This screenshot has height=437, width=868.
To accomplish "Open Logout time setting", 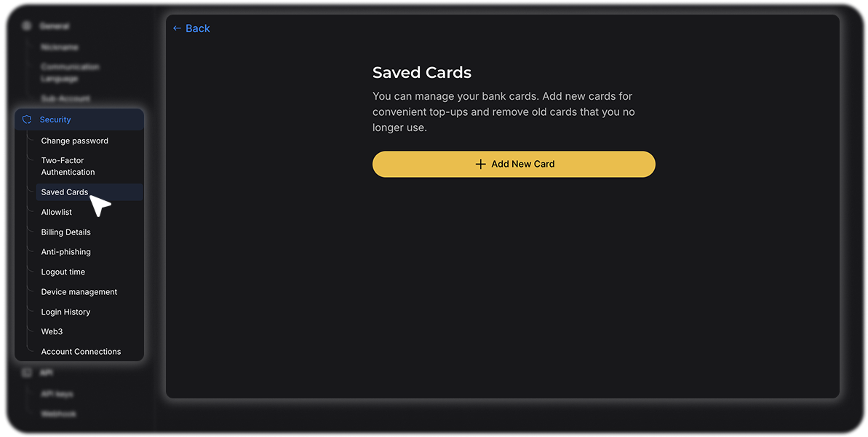I will tap(63, 272).
